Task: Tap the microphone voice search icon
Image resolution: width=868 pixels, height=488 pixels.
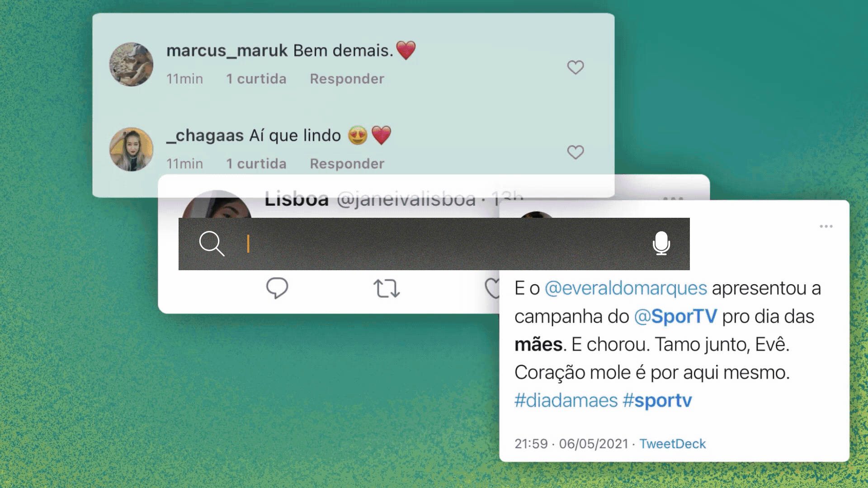Action: pyautogui.click(x=661, y=243)
